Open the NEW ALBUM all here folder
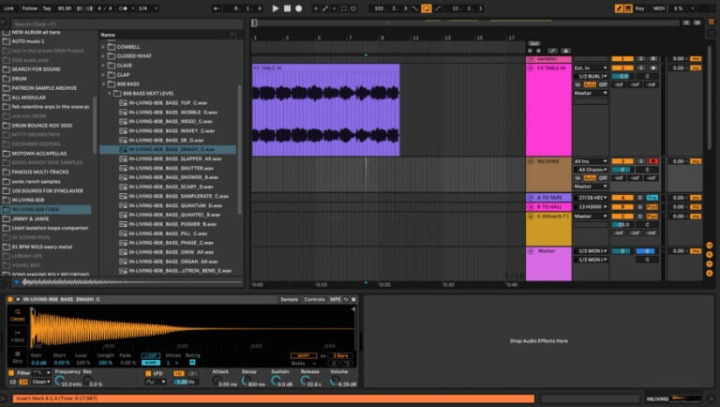Screen dimensions: 720x407 click(35, 32)
